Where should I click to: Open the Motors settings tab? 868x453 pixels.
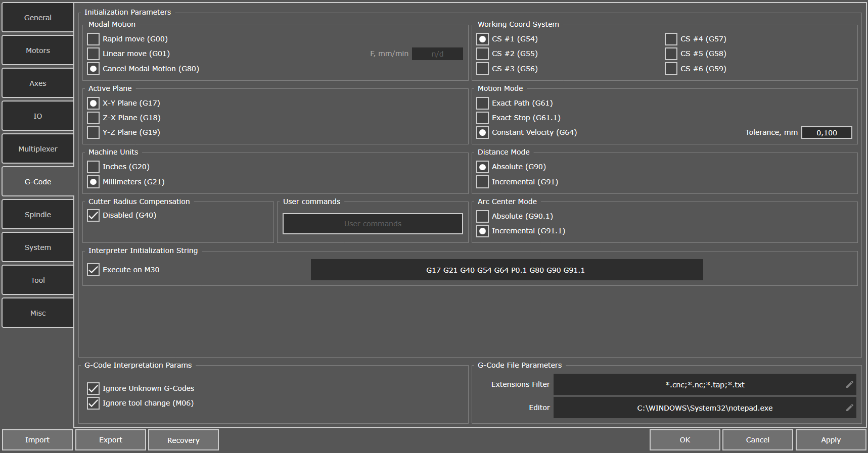tap(38, 50)
